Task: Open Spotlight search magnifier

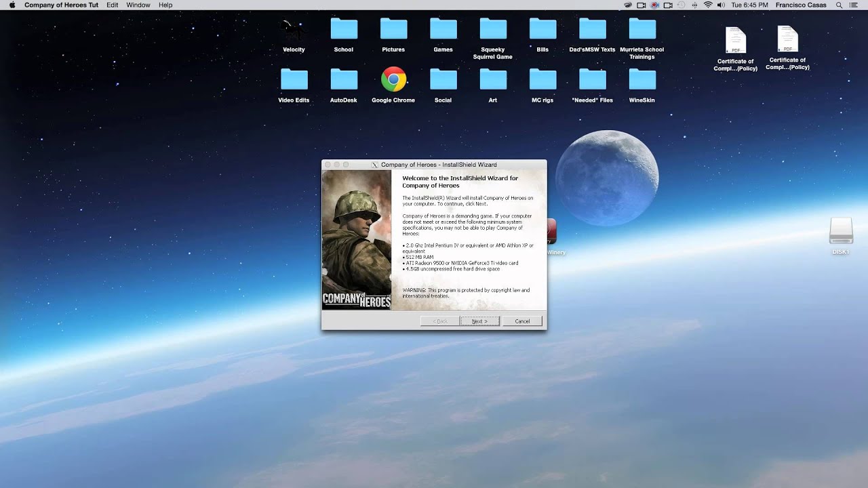Action: point(839,5)
